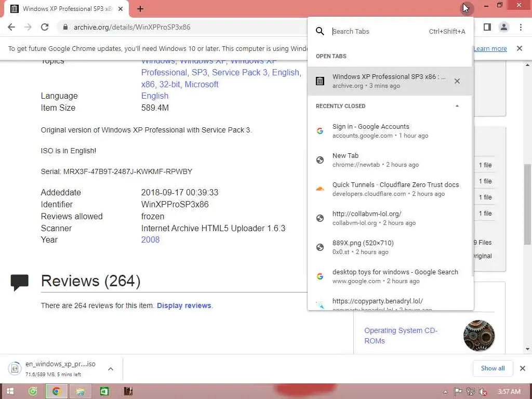Open File Explorer from taskbar

pos(81,392)
